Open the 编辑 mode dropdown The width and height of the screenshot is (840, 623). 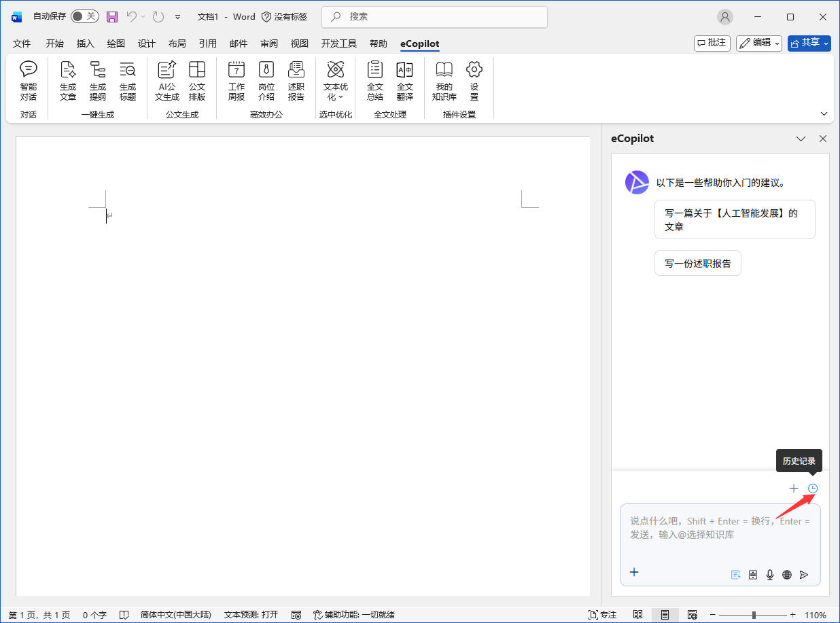click(x=759, y=43)
